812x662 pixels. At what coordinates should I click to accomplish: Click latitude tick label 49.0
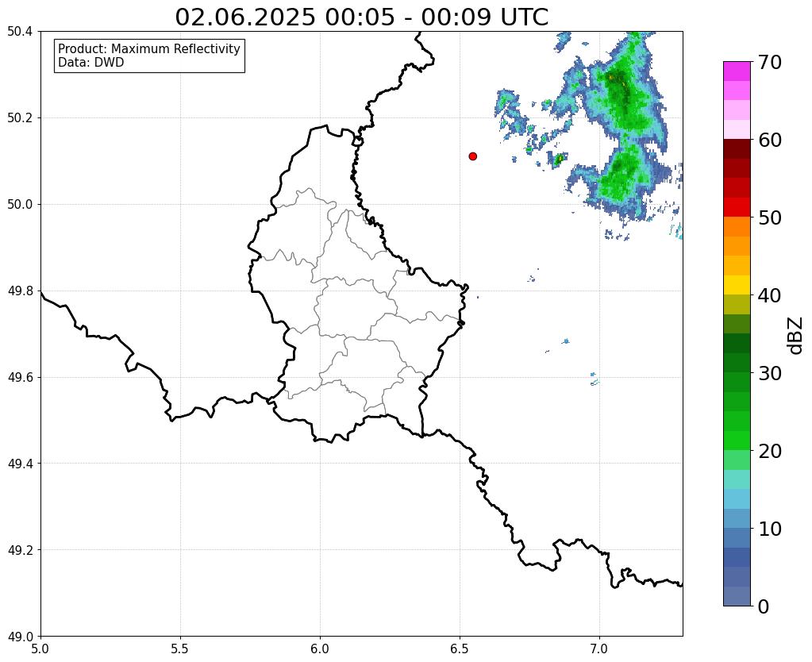[x=20, y=637]
